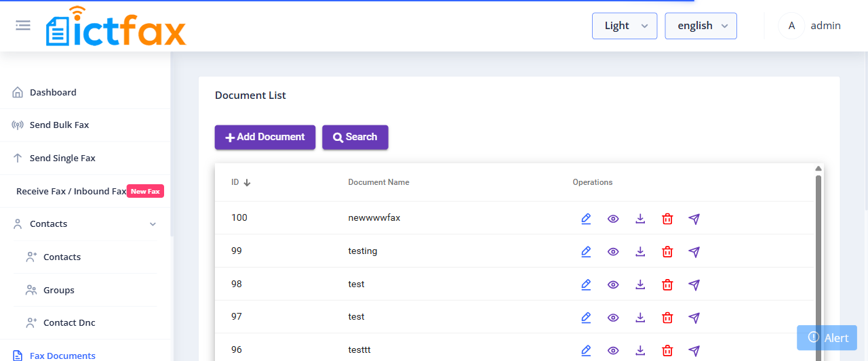The image size is (868, 361).
Task: Download document in row 98
Action: 640,285
